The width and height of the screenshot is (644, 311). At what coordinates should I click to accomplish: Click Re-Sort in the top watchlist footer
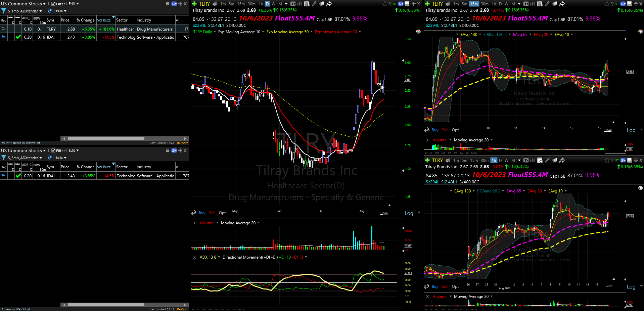pyautogui.click(x=182, y=143)
